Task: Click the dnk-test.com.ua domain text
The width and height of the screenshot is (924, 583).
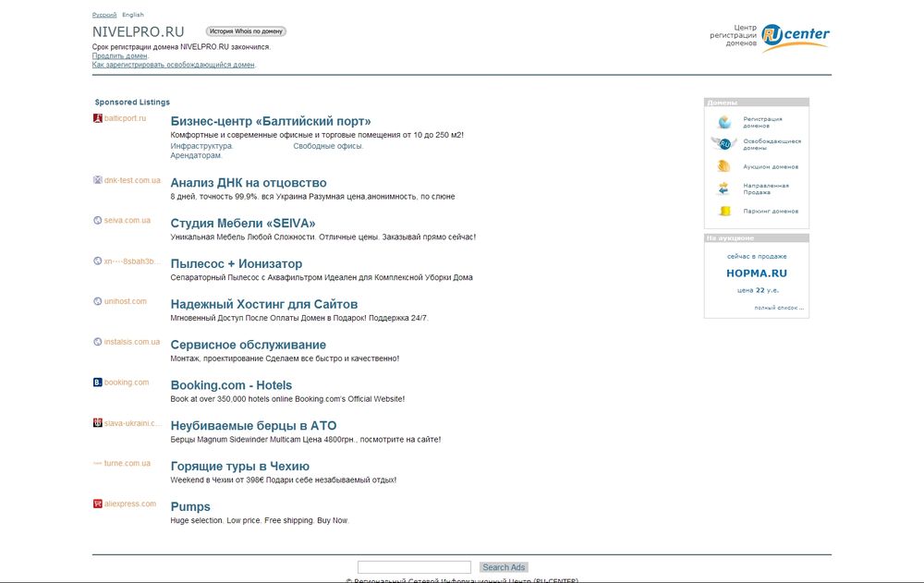Action: 132,180
